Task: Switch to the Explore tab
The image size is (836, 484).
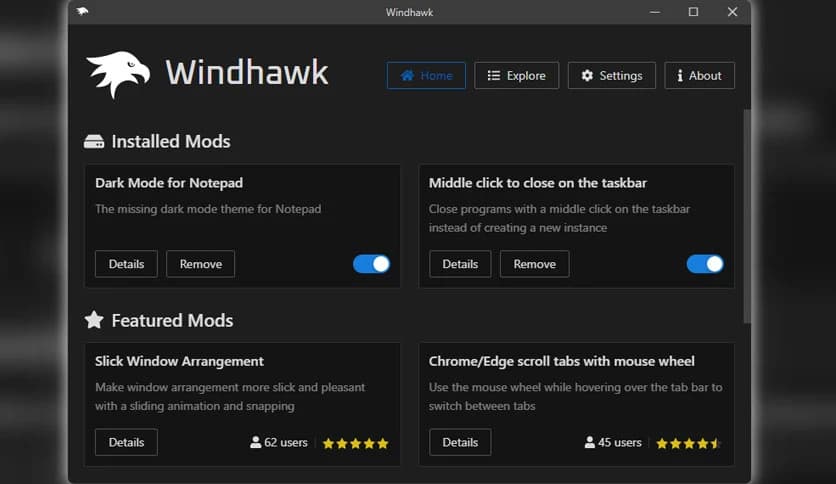Action: coord(517,76)
